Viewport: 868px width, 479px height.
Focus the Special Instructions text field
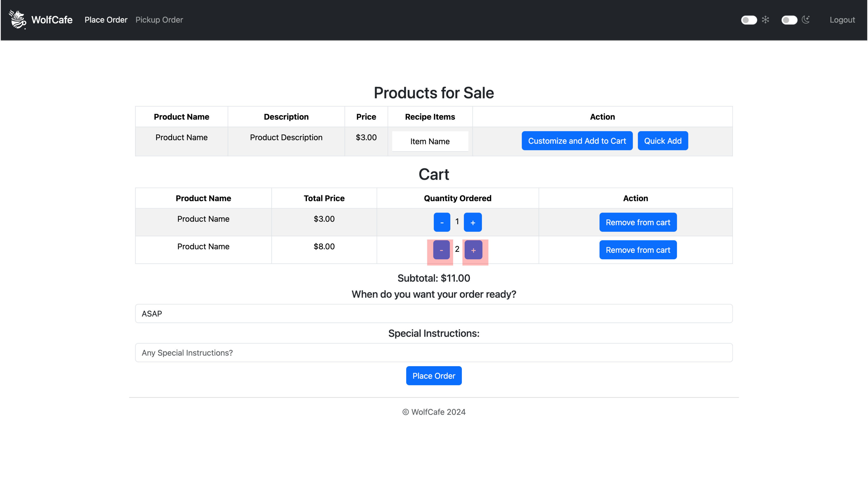(x=434, y=353)
